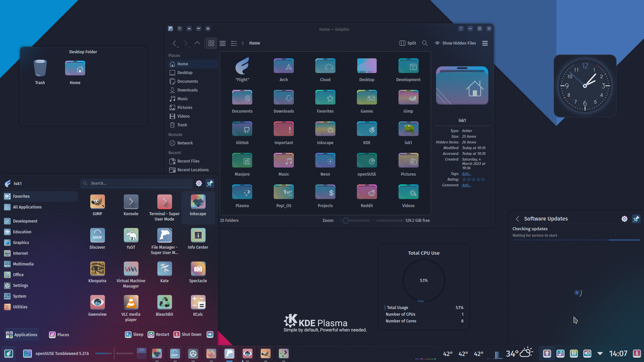This screenshot has width=644, height=362.
Task: Open Network in Dolphin places
Action: pos(193,143)
